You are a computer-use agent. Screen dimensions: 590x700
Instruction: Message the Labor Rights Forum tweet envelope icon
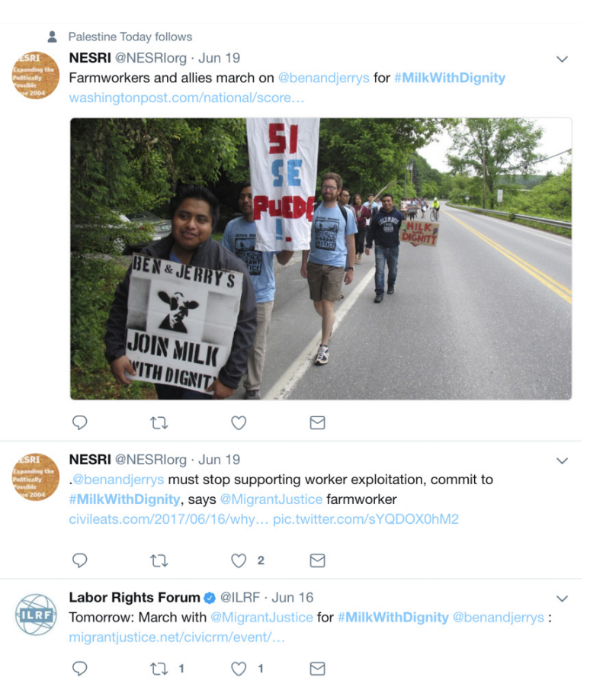click(317, 668)
